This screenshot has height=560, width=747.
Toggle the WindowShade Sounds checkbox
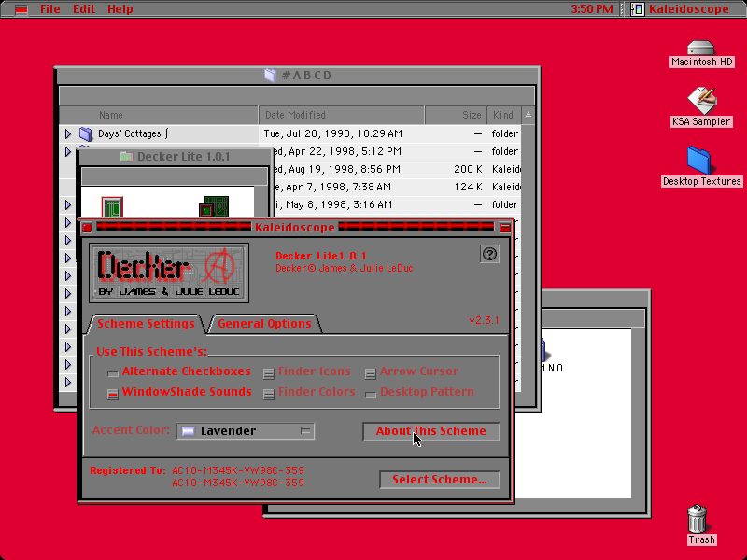[x=113, y=394]
